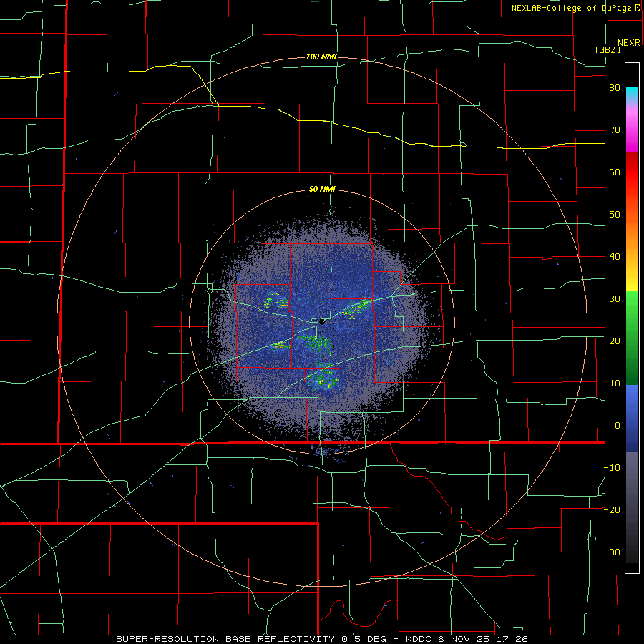The width and height of the screenshot is (644, 644).
Task: Click the 80 value on the dBZ scale
Action: (x=615, y=88)
